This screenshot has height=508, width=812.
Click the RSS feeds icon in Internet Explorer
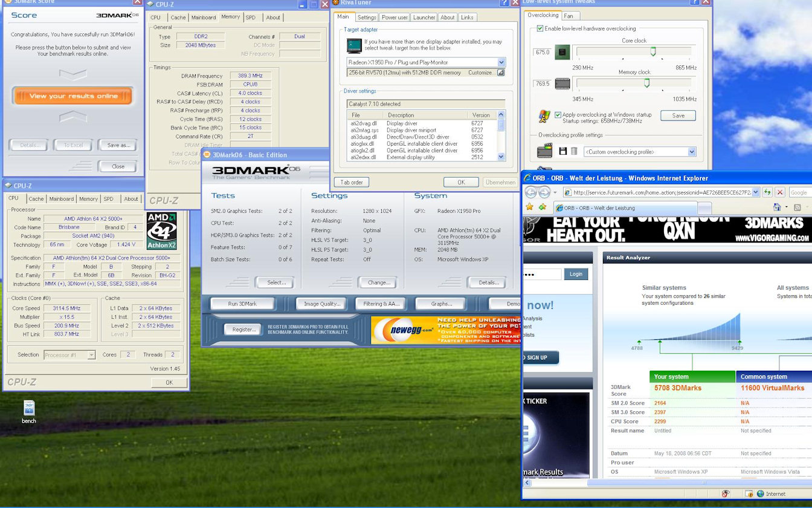[x=797, y=207]
